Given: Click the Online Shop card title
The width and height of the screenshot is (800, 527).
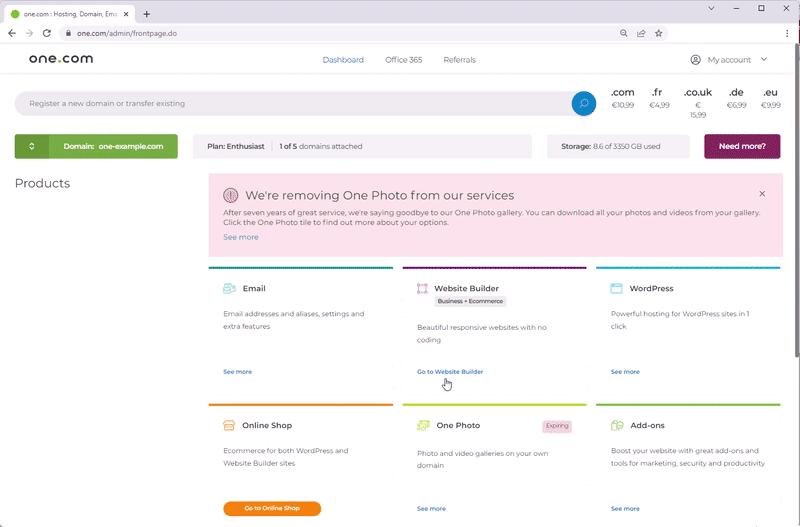Looking at the screenshot, I should [x=267, y=425].
